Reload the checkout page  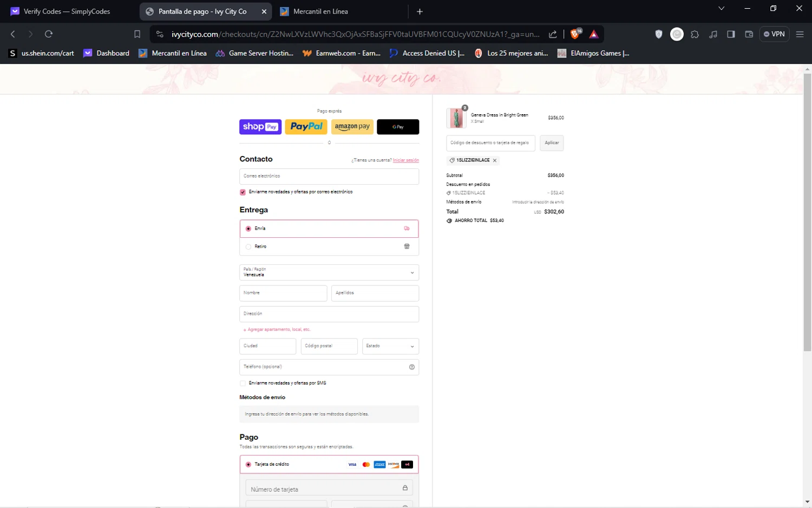49,34
